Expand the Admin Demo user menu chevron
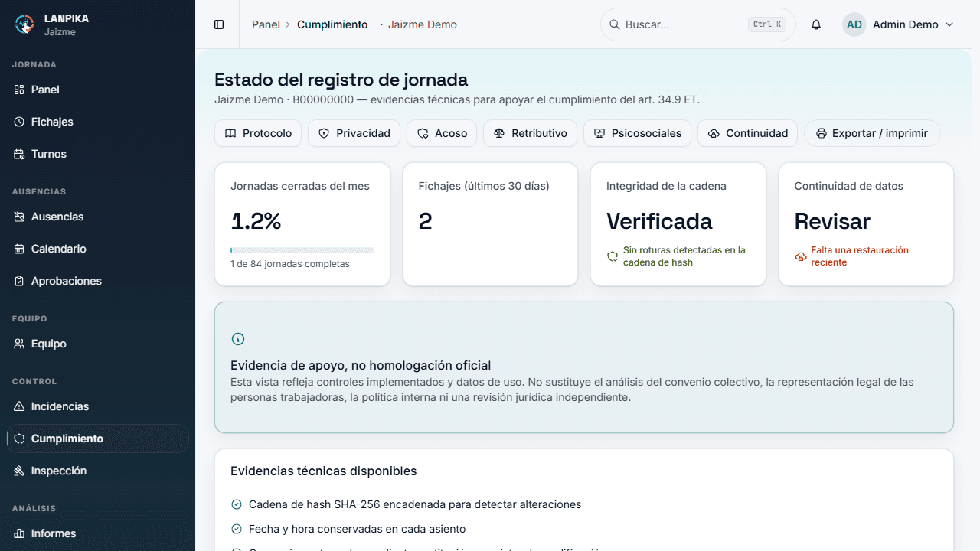The width and height of the screenshot is (980, 551). 949,24
